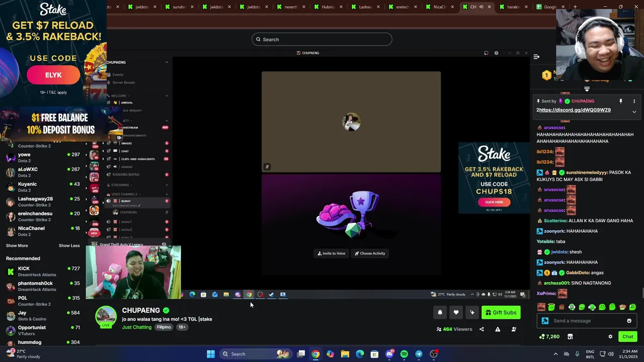The image size is (644, 362).
Task: Click the ELYK promo code button
Action: [53, 75]
